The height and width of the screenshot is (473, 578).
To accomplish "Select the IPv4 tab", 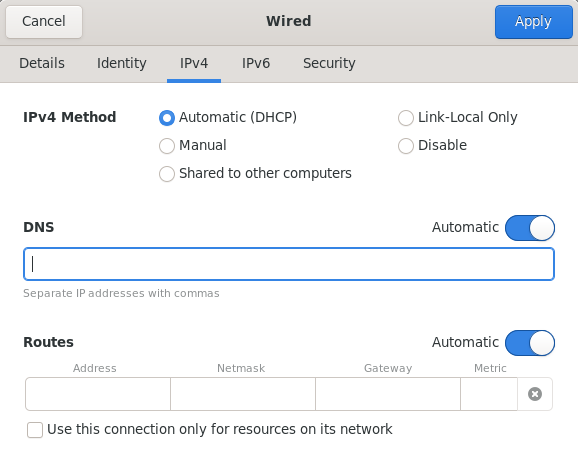I will [x=194, y=63].
